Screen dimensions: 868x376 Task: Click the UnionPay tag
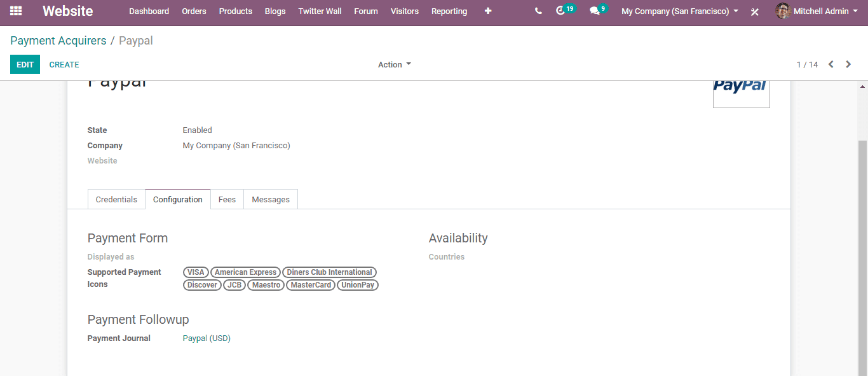(358, 285)
